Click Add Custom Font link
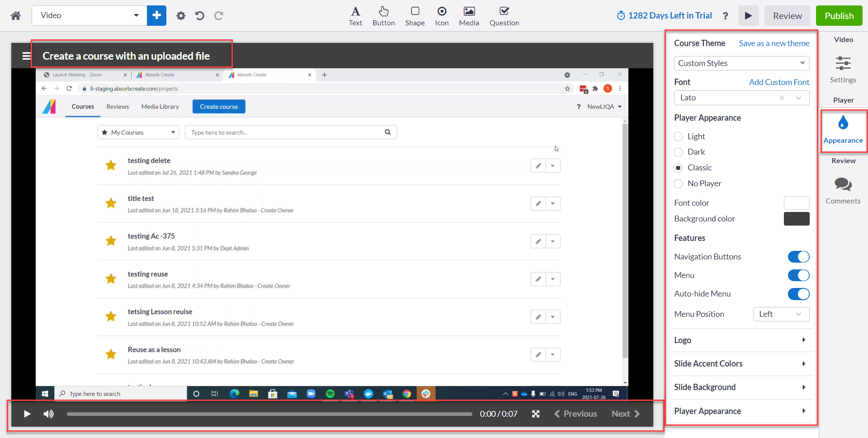The image size is (868, 438). tap(779, 82)
